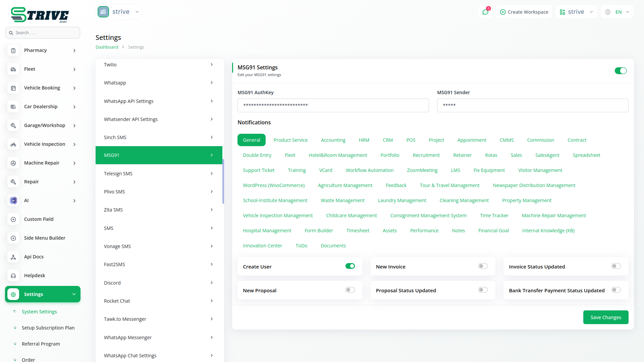Click the MSG91 AuthKey input field
Viewport: 644px width, 362px height.
click(333, 106)
